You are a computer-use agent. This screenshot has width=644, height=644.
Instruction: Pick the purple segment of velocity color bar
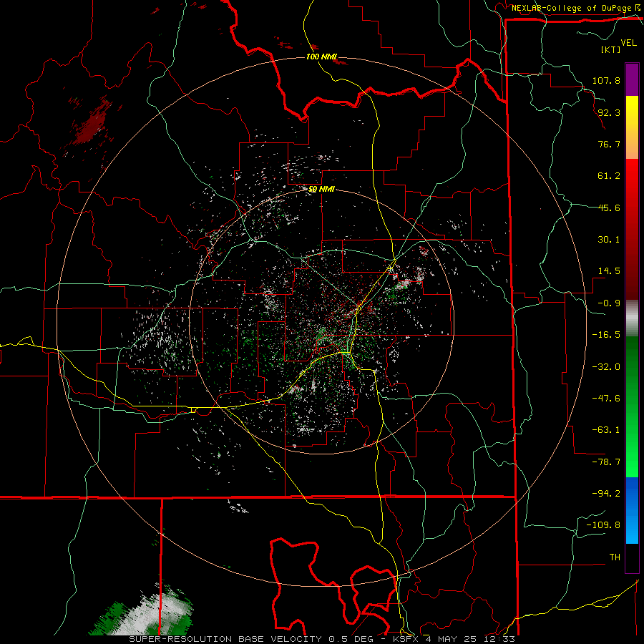pos(632,79)
